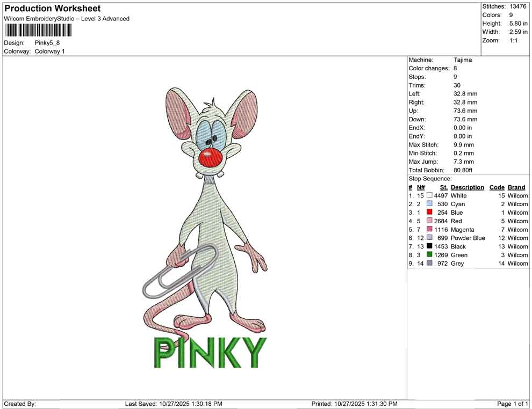Click the N# column header
Viewport: 532px width, 409px height.
(421, 187)
